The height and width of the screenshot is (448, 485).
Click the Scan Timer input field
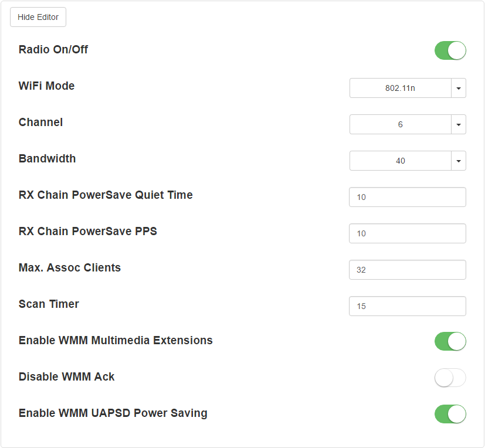pos(408,306)
